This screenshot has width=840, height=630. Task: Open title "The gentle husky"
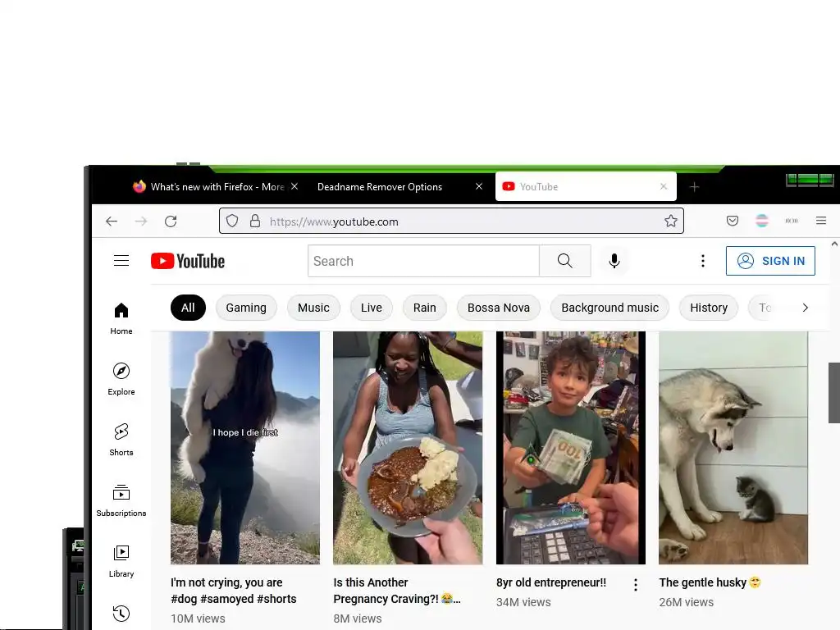click(x=710, y=582)
